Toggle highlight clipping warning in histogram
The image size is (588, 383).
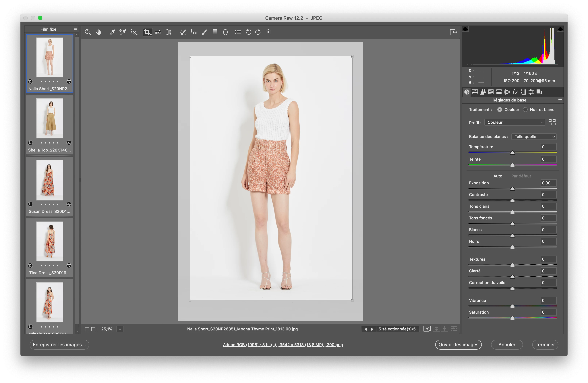[560, 29]
